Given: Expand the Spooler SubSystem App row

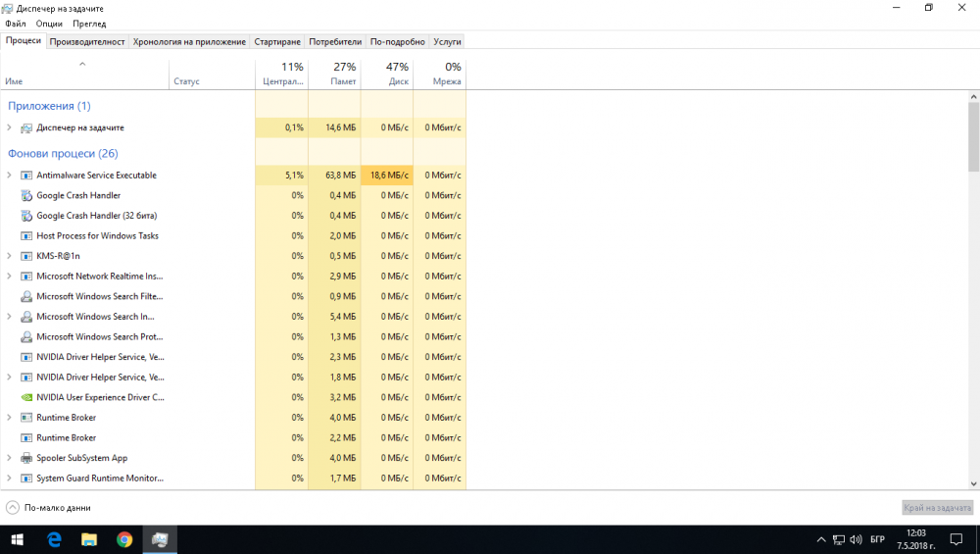Looking at the screenshot, I should point(9,458).
